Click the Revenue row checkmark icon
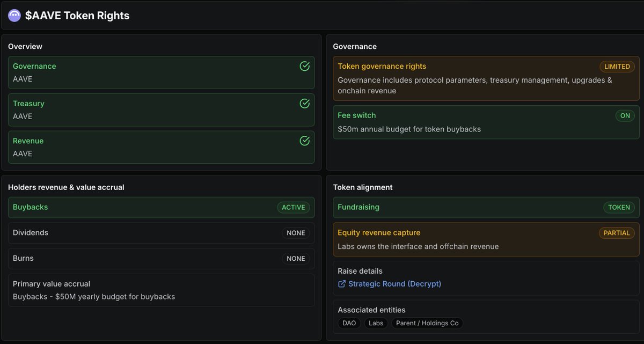The image size is (644, 344). (304, 141)
